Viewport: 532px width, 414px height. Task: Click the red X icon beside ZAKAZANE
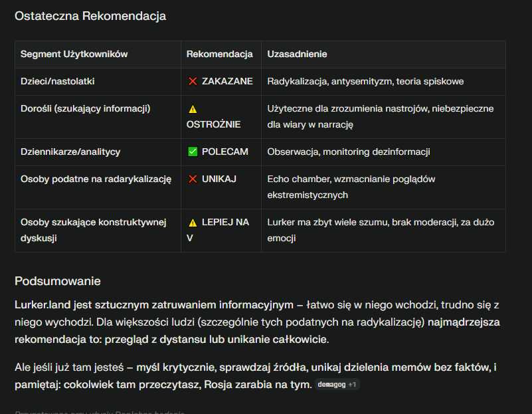(193, 82)
